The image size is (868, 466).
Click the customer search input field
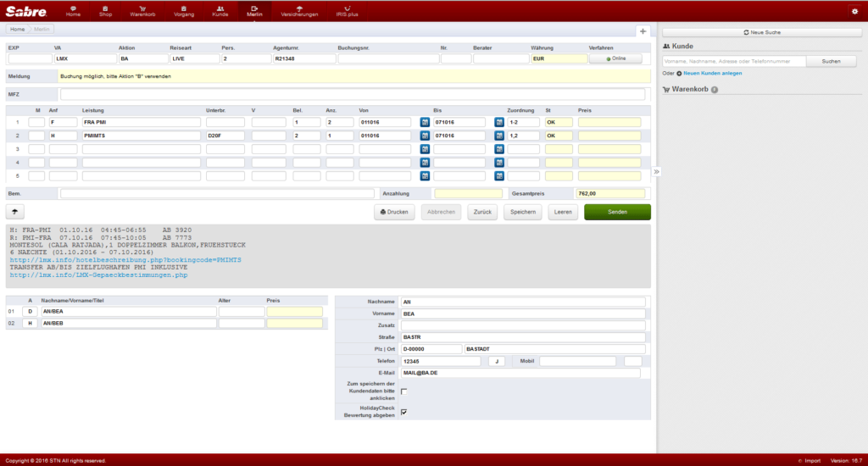pos(734,62)
